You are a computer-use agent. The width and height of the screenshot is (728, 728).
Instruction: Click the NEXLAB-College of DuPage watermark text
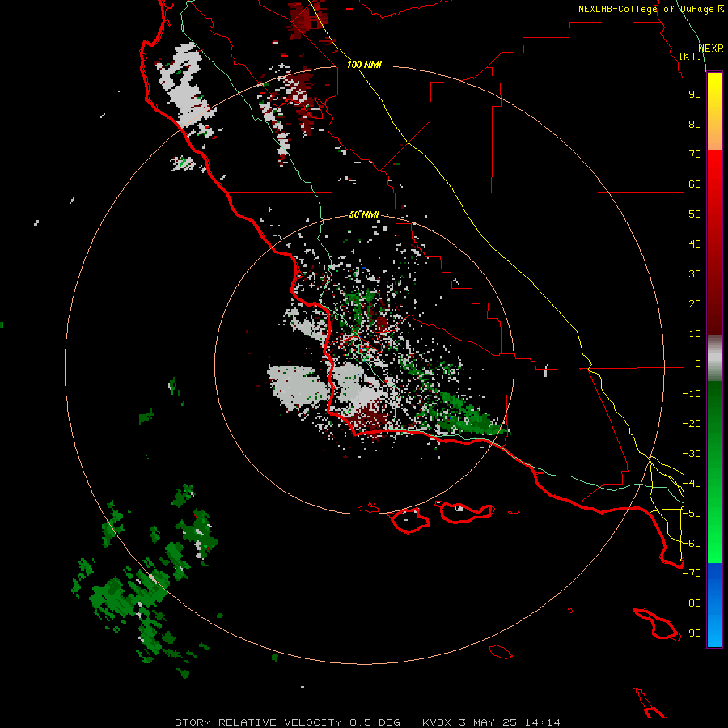pyautogui.click(x=650, y=9)
